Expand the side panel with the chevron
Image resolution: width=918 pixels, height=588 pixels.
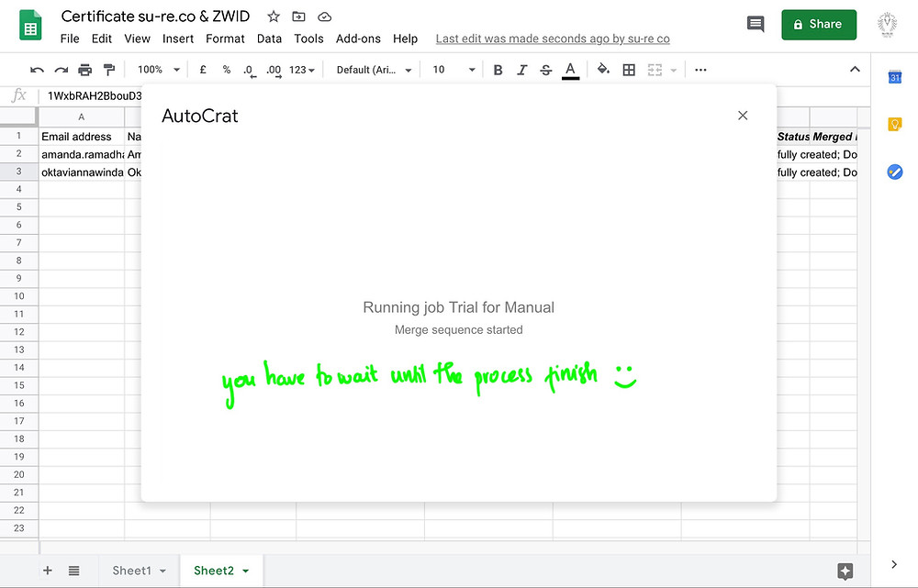[x=893, y=564]
